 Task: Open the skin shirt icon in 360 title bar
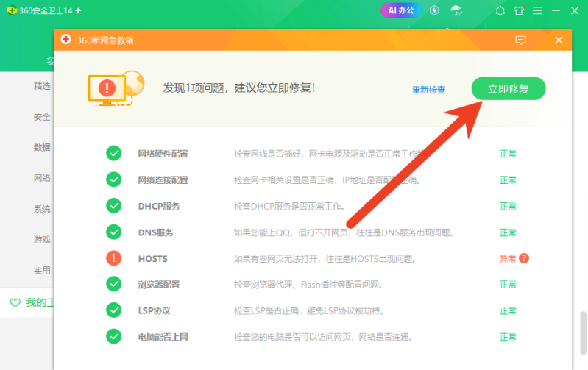pyautogui.click(x=519, y=10)
